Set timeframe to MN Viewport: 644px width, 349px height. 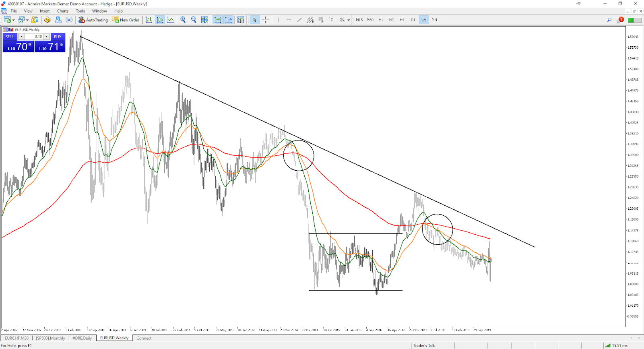point(434,20)
